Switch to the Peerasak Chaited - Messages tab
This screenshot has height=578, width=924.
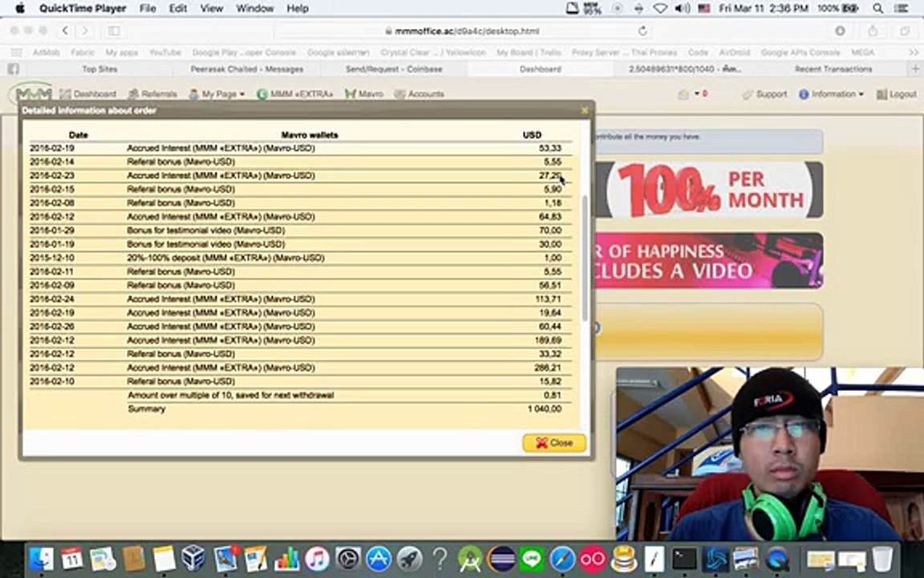247,69
